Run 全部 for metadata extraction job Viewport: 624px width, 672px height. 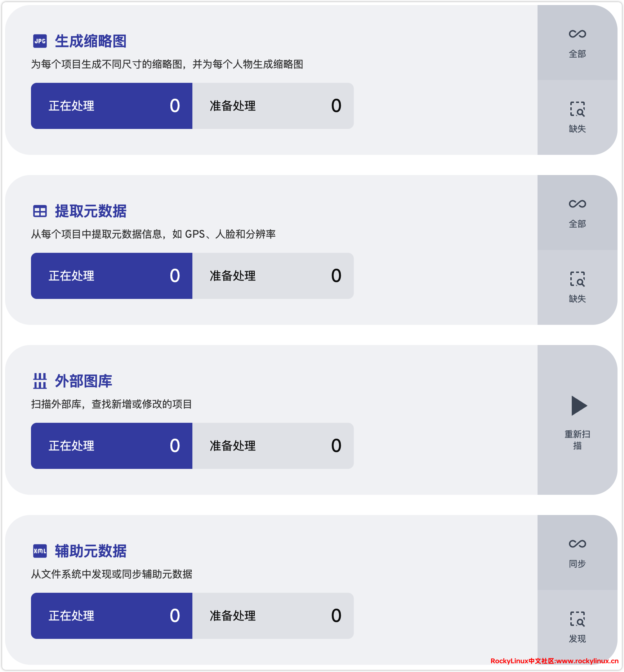[x=577, y=212]
